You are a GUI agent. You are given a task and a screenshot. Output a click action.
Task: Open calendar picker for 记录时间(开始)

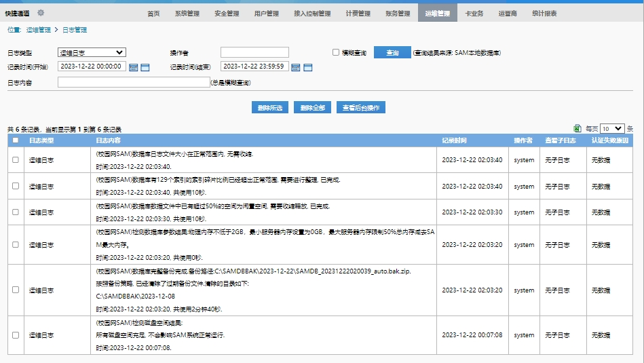(134, 67)
